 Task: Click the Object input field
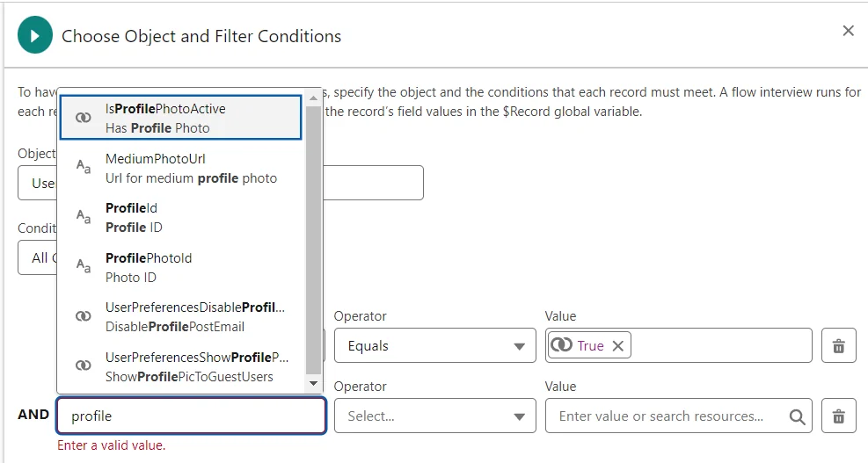[221, 183]
